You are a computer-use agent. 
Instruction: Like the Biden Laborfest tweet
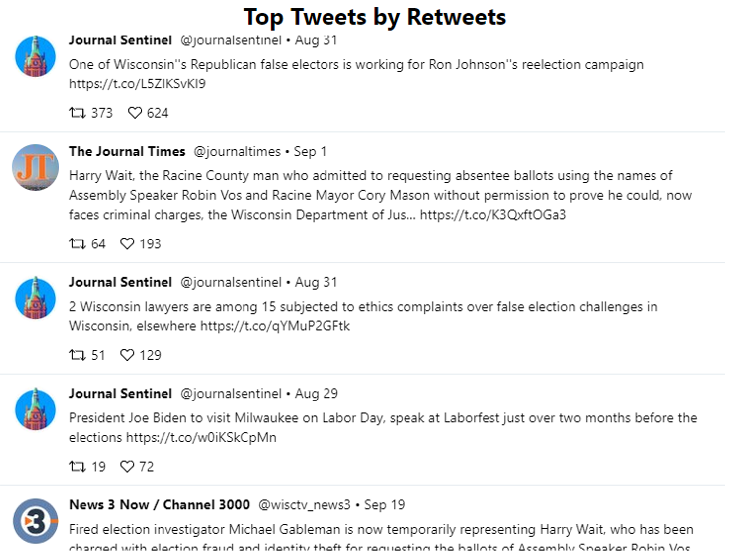(127, 467)
